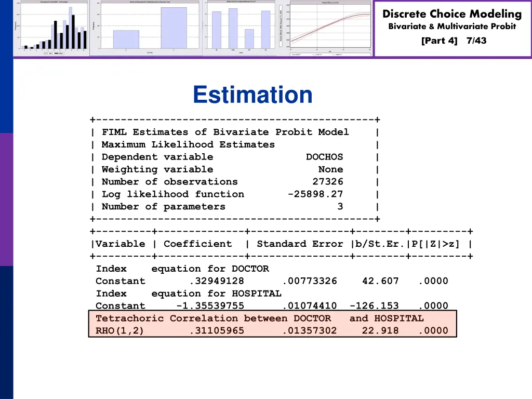Click the 'Estimation' slide heading
Image resolution: width=532 pixels, height=399 pixels.
coord(253,95)
